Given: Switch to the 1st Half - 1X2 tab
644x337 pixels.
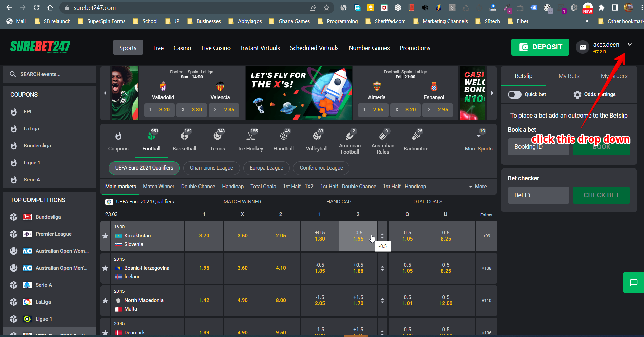Looking at the screenshot, I should pos(298,187).
